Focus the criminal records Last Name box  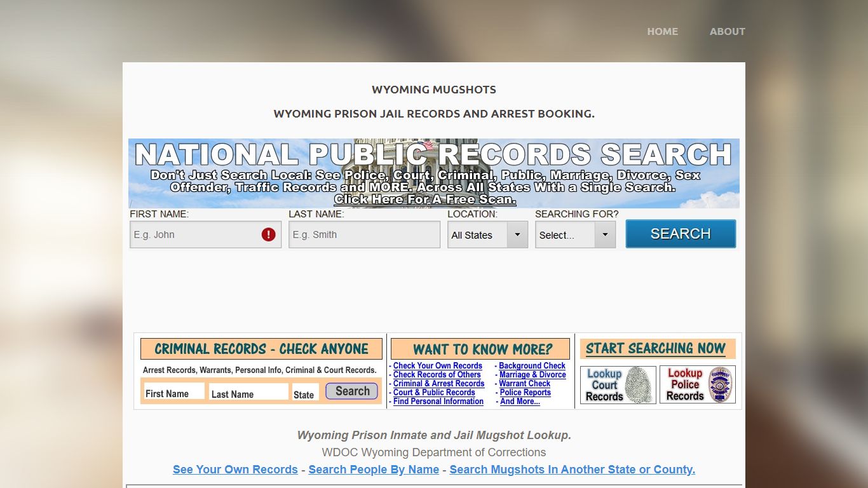(x=248, y=392)
